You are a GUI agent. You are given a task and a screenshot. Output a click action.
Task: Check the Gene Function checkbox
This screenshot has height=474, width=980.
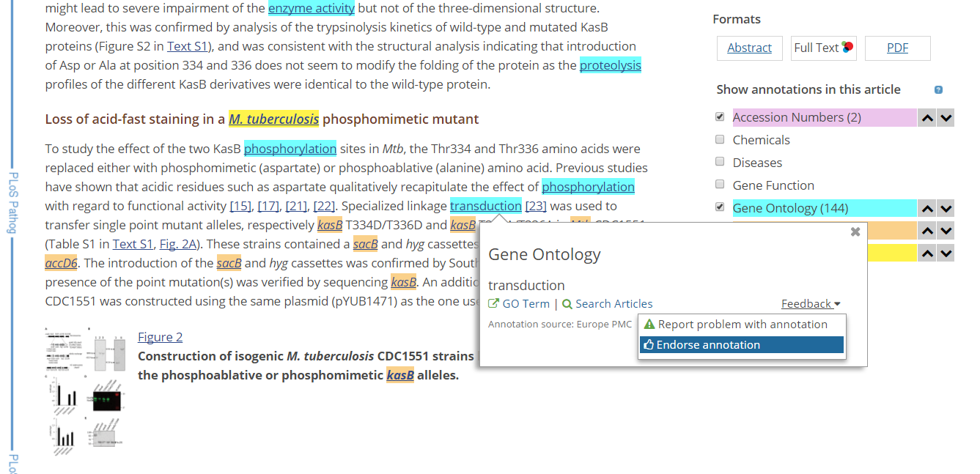[720, 185]
